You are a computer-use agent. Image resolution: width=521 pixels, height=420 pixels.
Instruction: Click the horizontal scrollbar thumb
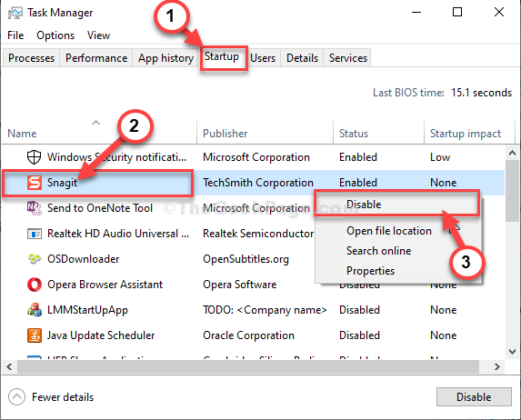pos(248,367)
